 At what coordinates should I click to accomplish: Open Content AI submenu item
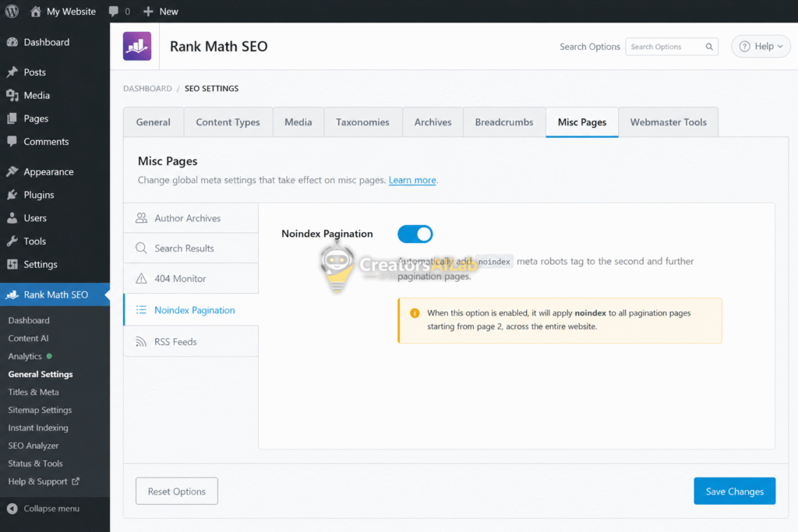[x=29, y=338]
